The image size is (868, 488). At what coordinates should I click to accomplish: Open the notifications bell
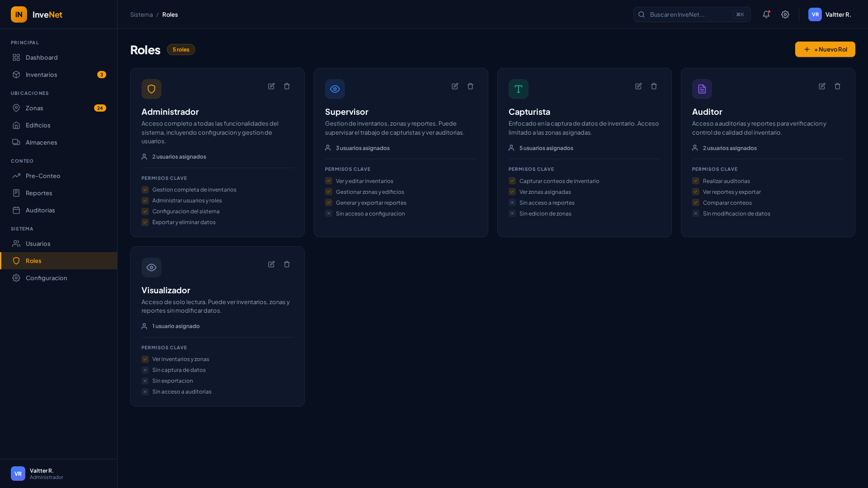[766, 14]
